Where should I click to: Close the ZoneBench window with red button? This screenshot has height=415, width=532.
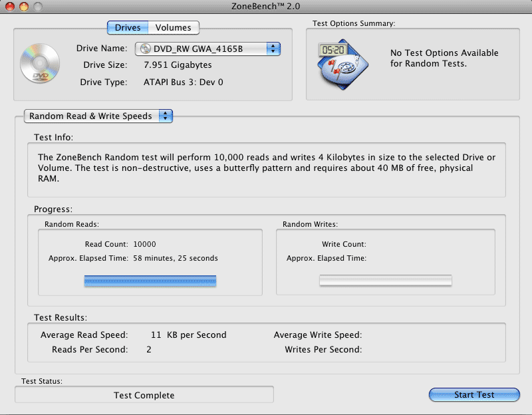coord(9,7)
